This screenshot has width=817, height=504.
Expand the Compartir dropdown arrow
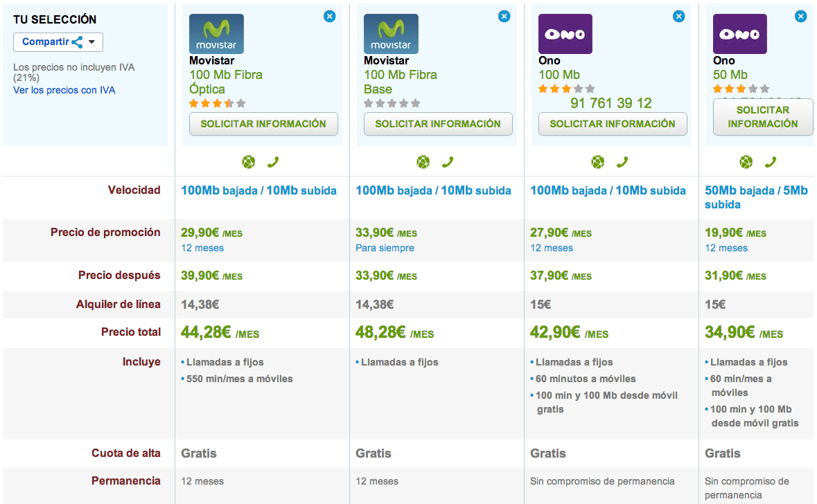91,42
